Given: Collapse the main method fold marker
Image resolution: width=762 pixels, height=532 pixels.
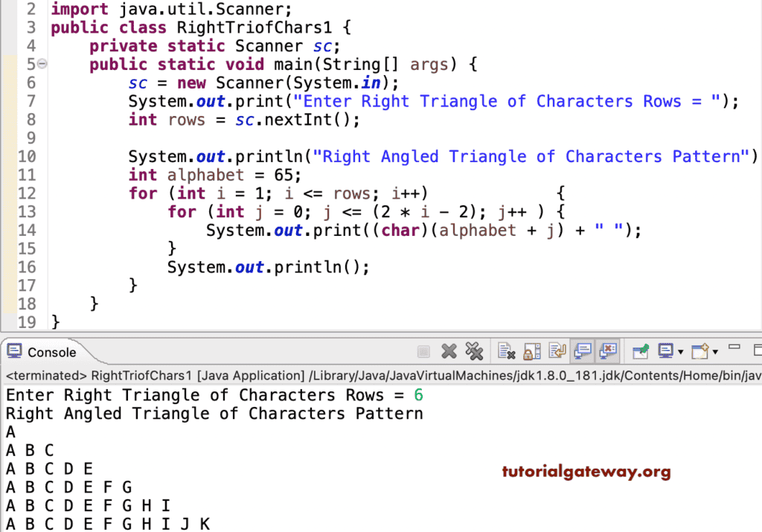Looking at the screenshot, I should [x=41, y=65].
